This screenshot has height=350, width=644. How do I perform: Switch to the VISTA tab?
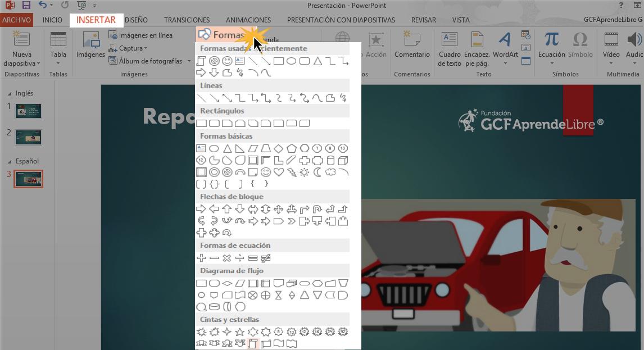(x=461, y=20)
